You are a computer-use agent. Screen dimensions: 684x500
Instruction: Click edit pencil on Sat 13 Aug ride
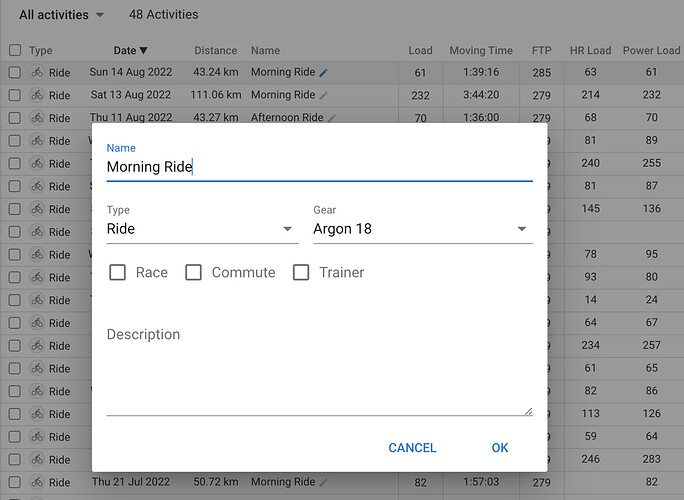coord(323,96)
